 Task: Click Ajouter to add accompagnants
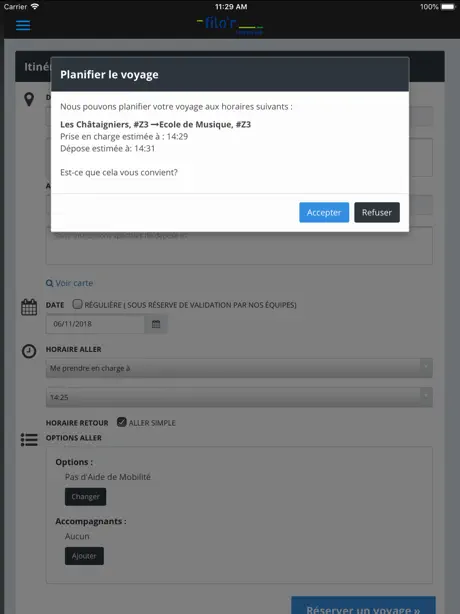[84, 556]
